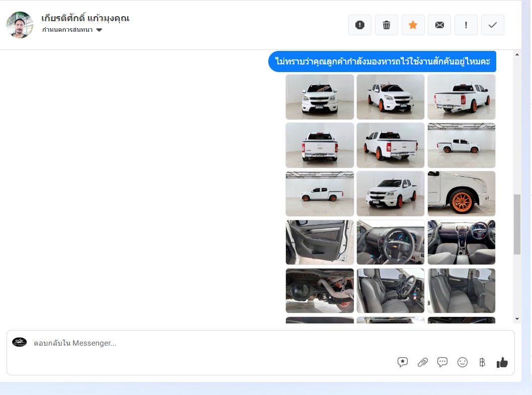Send a thumbs up like
The image size is (532, 395).
click(x=502, y=362)
